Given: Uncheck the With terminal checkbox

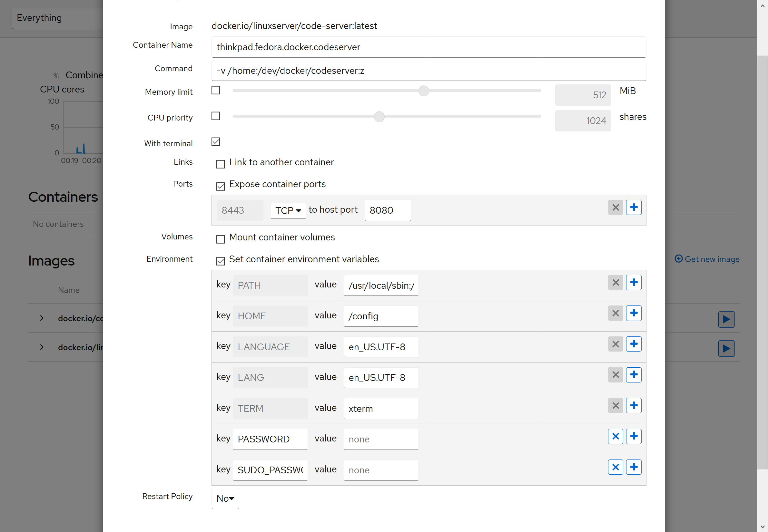Looking at the screenshot, I should (x=216, y=142).
